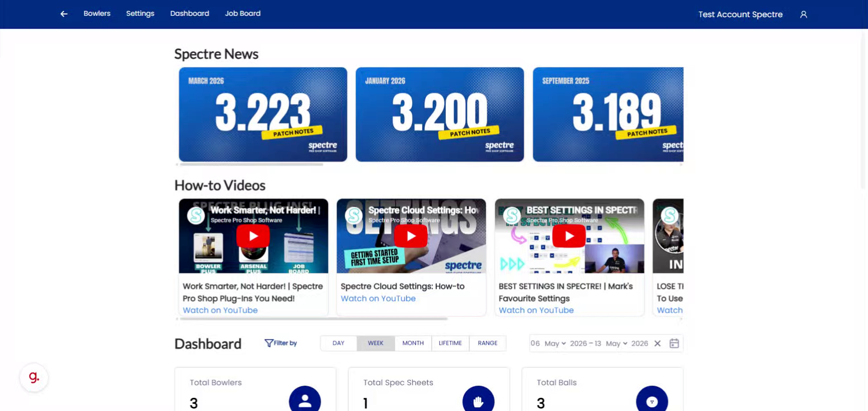Open the Settings menu item
Image resolution: width=868 pixels, height=411 pixels.
point(140,14)
